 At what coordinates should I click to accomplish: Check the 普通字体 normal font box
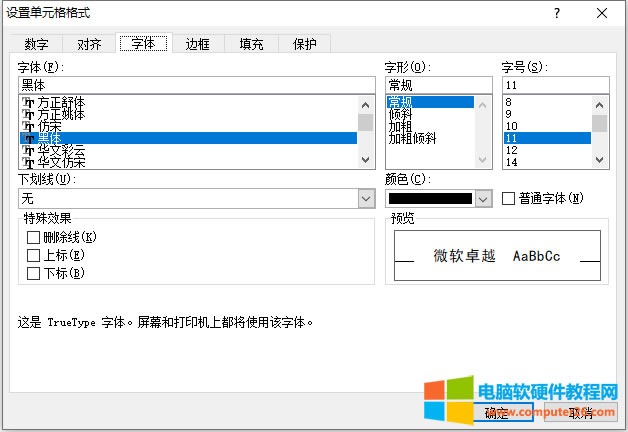click(508, 198)
